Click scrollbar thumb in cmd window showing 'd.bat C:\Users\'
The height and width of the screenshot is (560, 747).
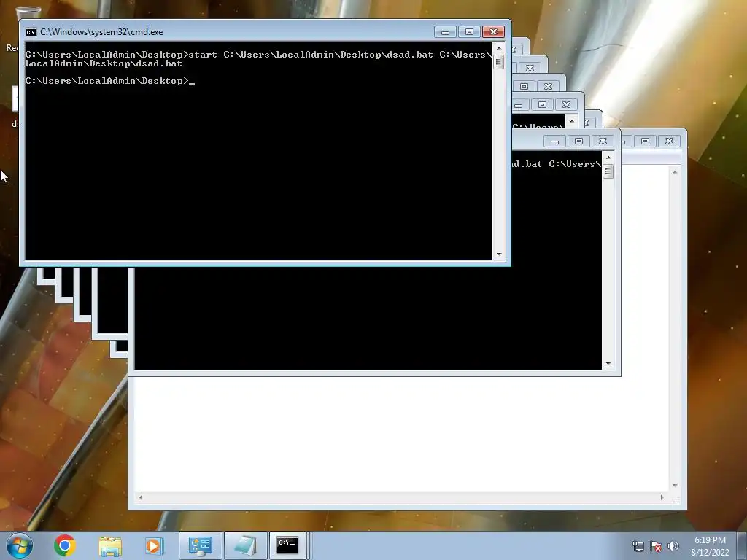[x=608, y=171]
